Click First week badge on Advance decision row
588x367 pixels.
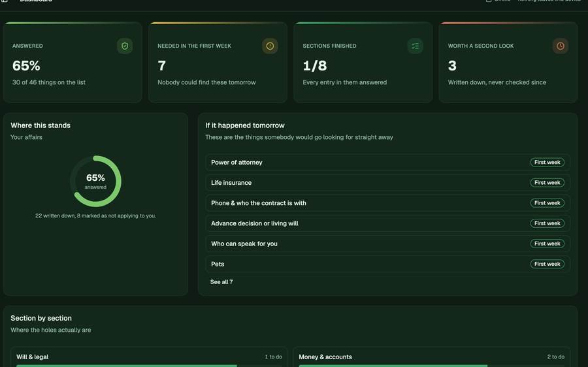point(547,223)
